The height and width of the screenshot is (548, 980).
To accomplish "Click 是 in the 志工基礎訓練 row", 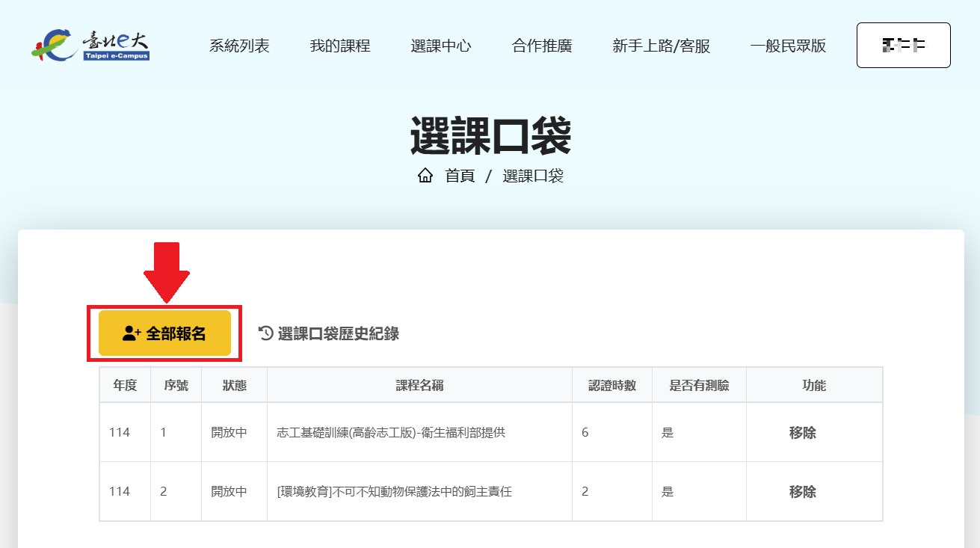I will 668,432.
